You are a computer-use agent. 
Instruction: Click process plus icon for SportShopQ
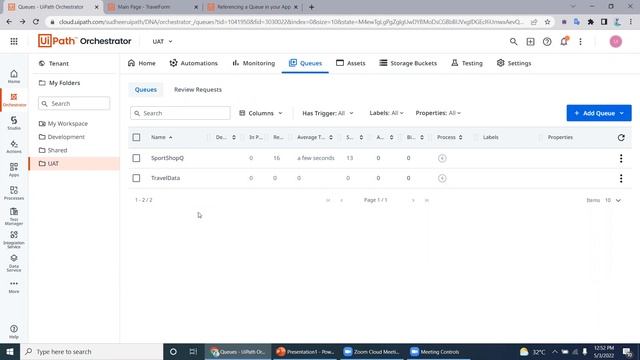(x=442, y=158)
